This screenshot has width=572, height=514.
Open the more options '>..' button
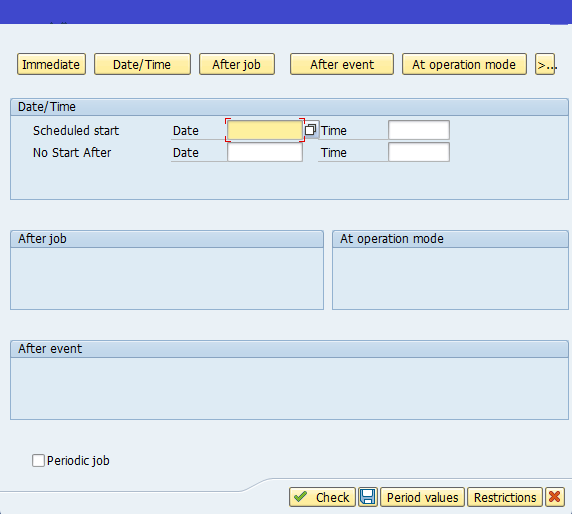pos(545,64)
